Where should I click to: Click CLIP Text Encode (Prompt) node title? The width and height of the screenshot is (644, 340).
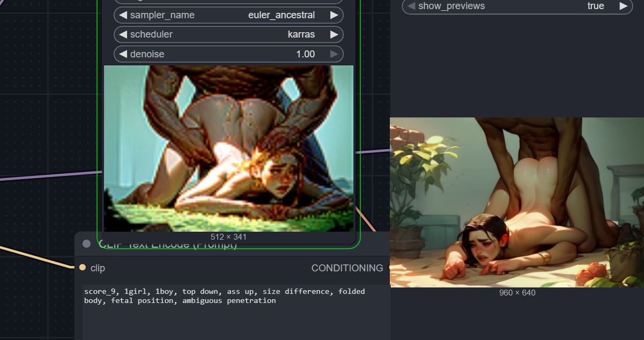pyautogui.click(x=167, y=245)
